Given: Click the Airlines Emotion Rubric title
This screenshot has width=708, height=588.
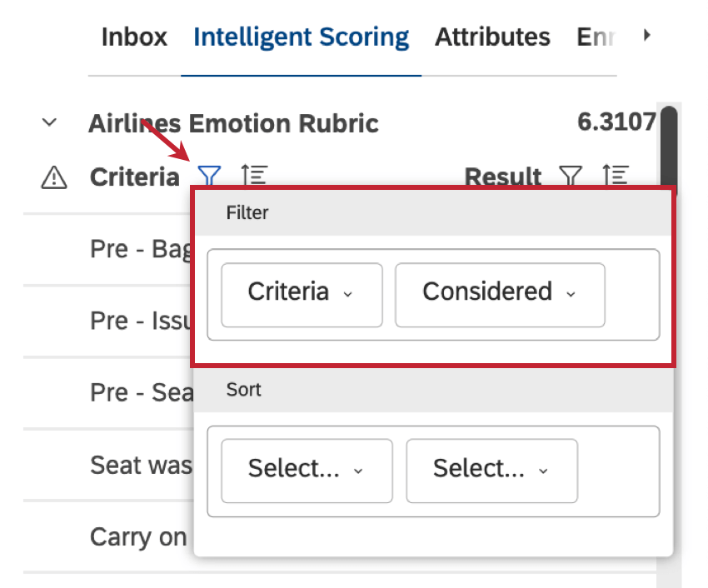Looking at the screenshot, I should pos(233,124).
